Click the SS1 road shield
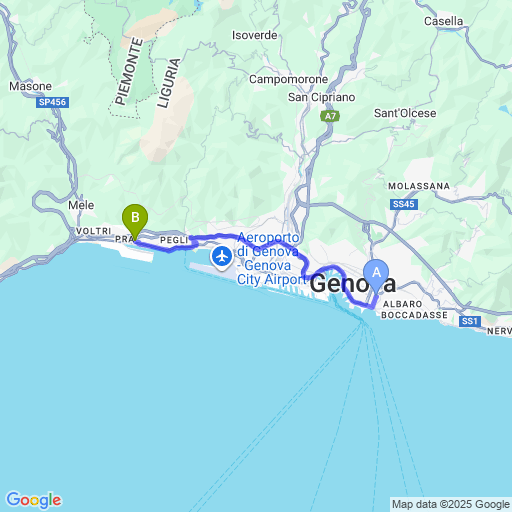The height and width of the screenshot is (512, 512). tap(470, 321)
